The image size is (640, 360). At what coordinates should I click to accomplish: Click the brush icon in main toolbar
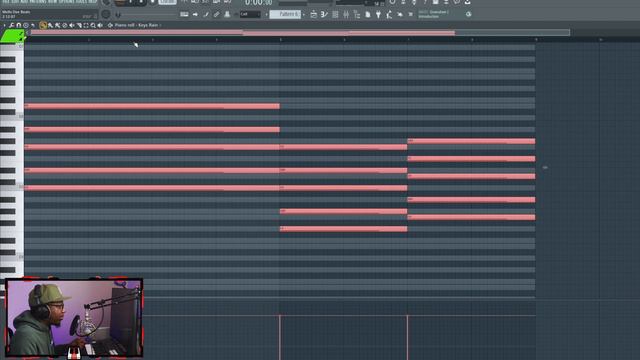tap(206, 14)
